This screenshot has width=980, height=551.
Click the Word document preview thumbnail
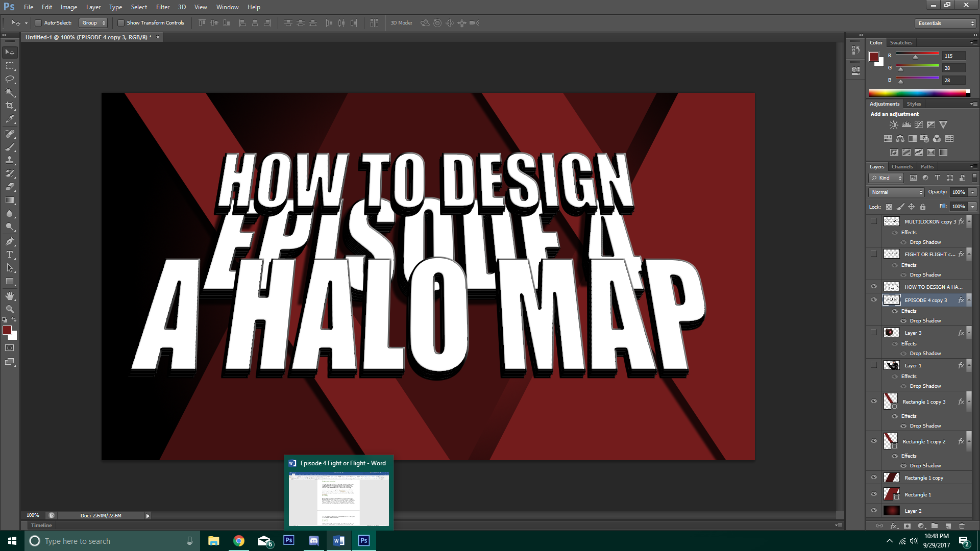tap(339, 499)
